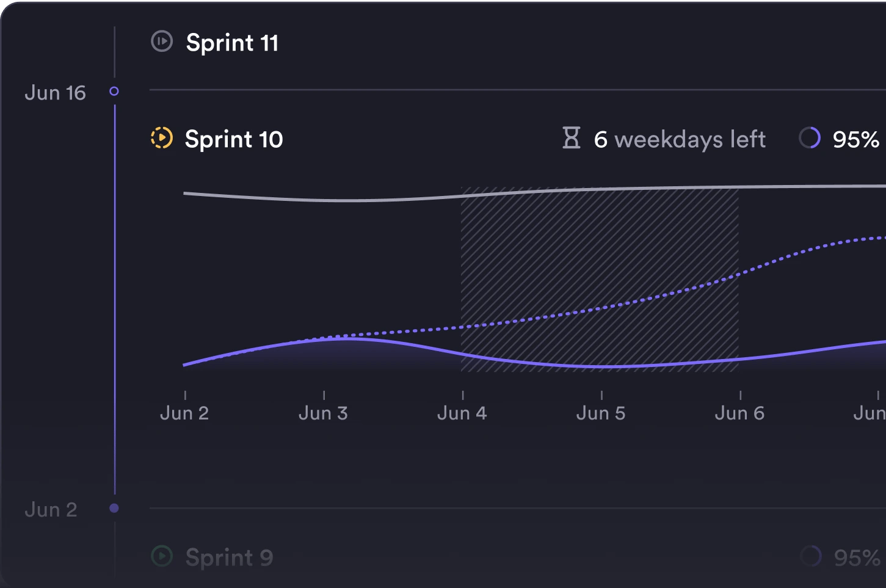Click the filled Jun 2 timeline dot
Viewport: 886px width, 588px height.
click(x=114, y=507)
